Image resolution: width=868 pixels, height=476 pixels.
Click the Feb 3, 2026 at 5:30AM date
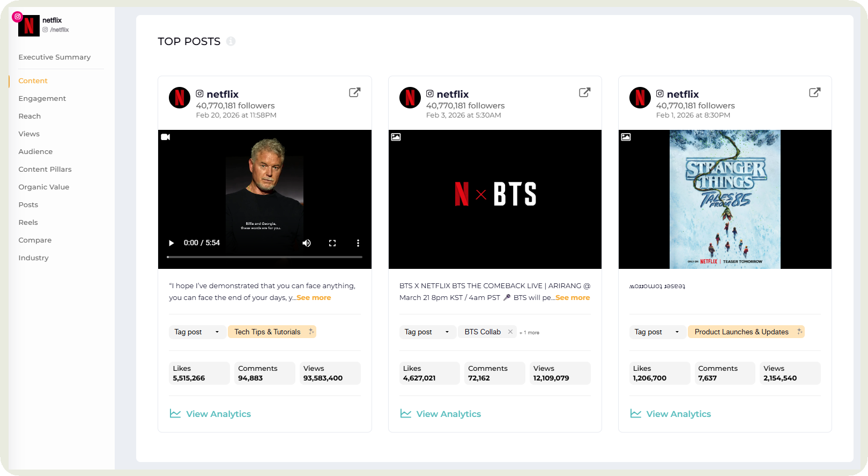point(464,115)
